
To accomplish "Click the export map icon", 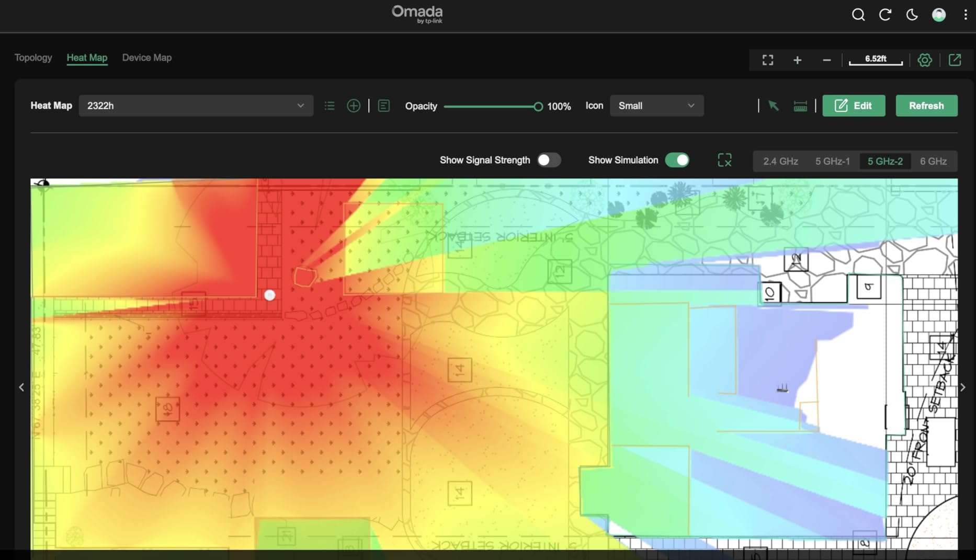I will [x=955, y=60].
